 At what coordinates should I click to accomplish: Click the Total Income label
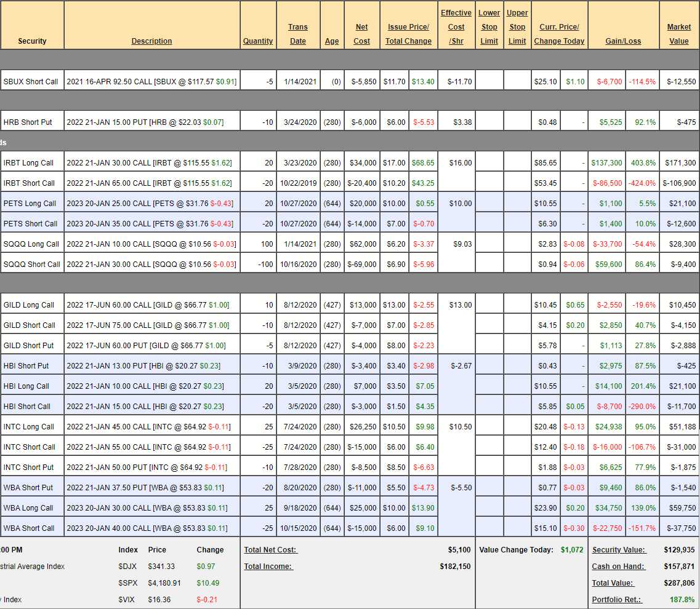click(268, 567)
